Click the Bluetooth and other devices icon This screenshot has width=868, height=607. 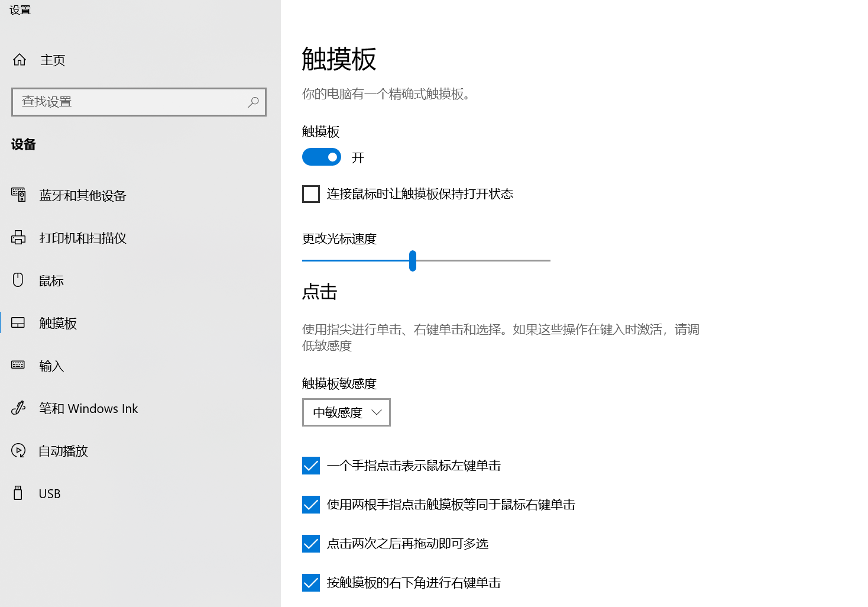point(18,195)
